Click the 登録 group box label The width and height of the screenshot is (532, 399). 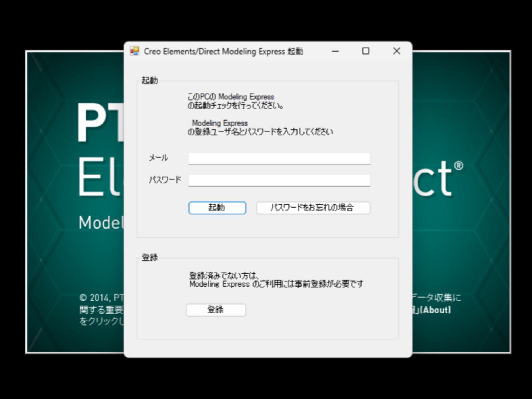[x=150, y=258]
